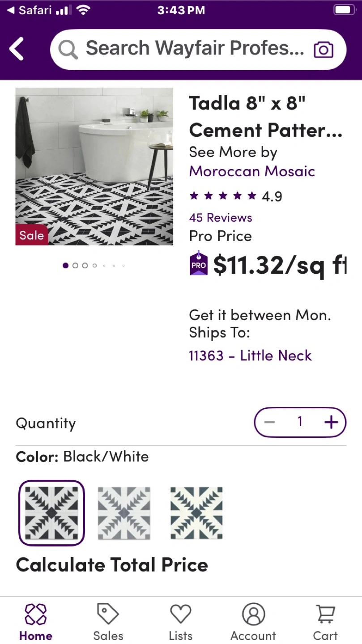This screenshot has height=644, width=362.
Task: Decrease quantity with minus button
Action: click(x=269, y=422)
